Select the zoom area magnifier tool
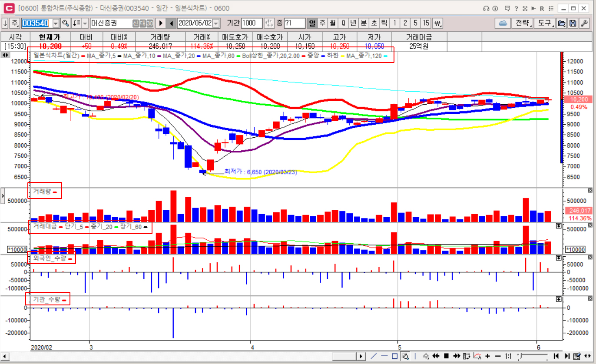Screen dimensions: 596x364 pyautogui.click(x=405, y=356)
